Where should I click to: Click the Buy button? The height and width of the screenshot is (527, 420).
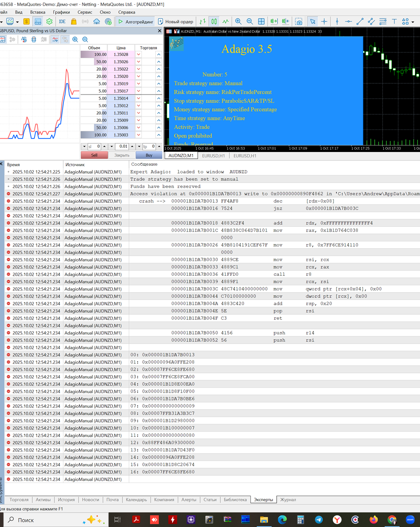pyautogui.click(x=149, y=155)
